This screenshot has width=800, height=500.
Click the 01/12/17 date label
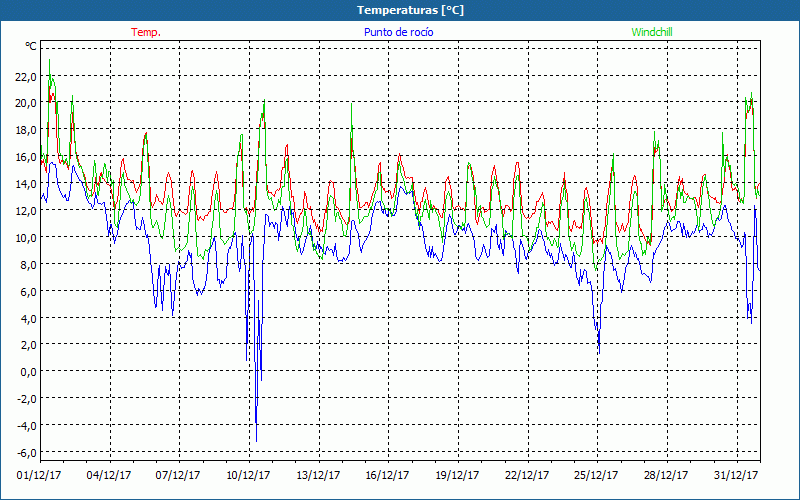pos(39,475)
